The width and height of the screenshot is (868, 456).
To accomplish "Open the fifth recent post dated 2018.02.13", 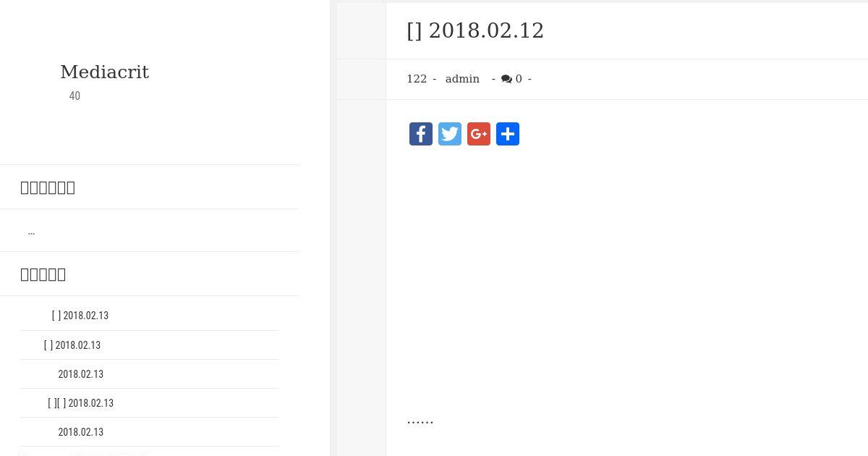I will [80, 432].
